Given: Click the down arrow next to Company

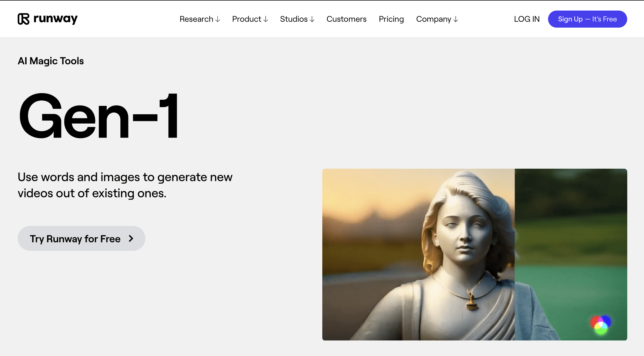Looking at the screenshot, I should pos(456,19).
